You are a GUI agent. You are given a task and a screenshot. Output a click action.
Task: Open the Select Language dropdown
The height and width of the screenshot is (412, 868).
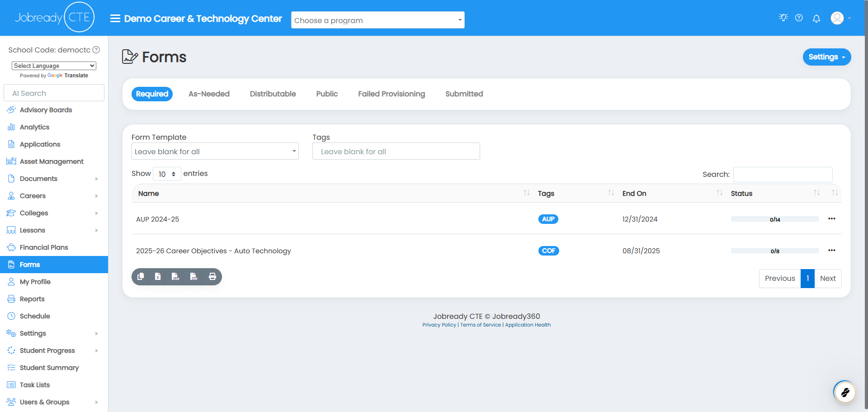point(54,66)
